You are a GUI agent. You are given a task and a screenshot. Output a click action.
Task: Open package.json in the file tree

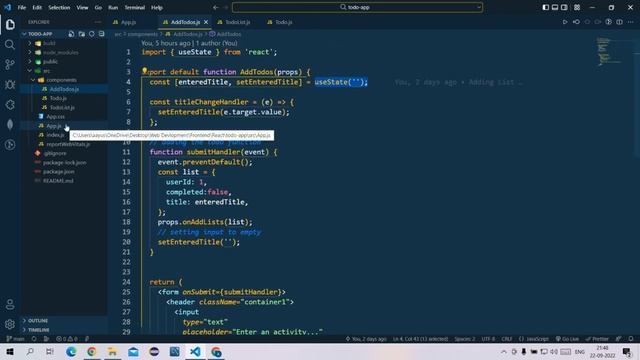point(58,172)
